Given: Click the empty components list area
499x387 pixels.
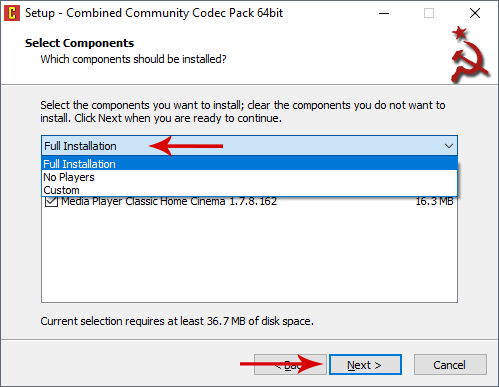Looking at the screenshot, I should tap(249, 255).
